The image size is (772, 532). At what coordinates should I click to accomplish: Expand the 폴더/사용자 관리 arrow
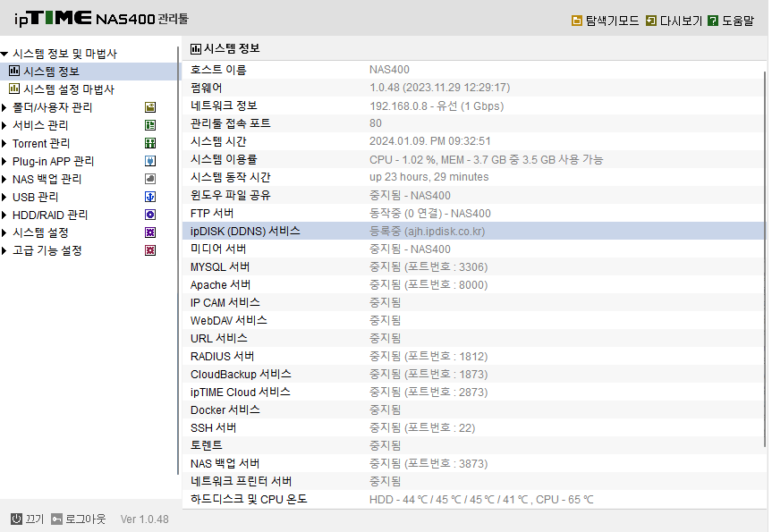click(4, 107)
